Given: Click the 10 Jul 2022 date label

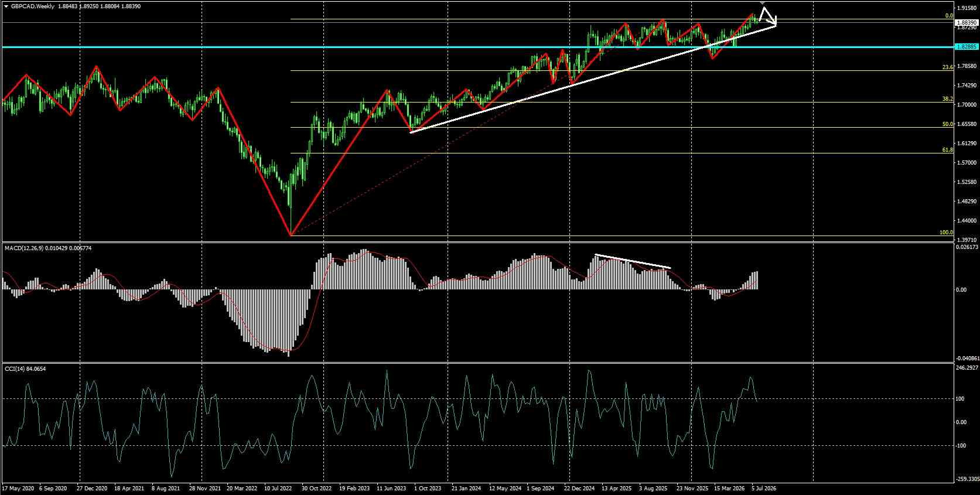Looking at the screenshot, I should [279, 488].
